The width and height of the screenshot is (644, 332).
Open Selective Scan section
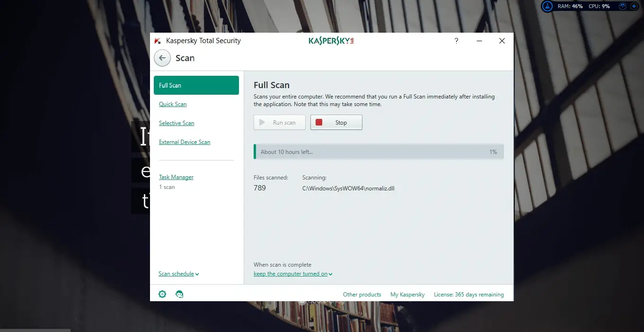(176, 123)
